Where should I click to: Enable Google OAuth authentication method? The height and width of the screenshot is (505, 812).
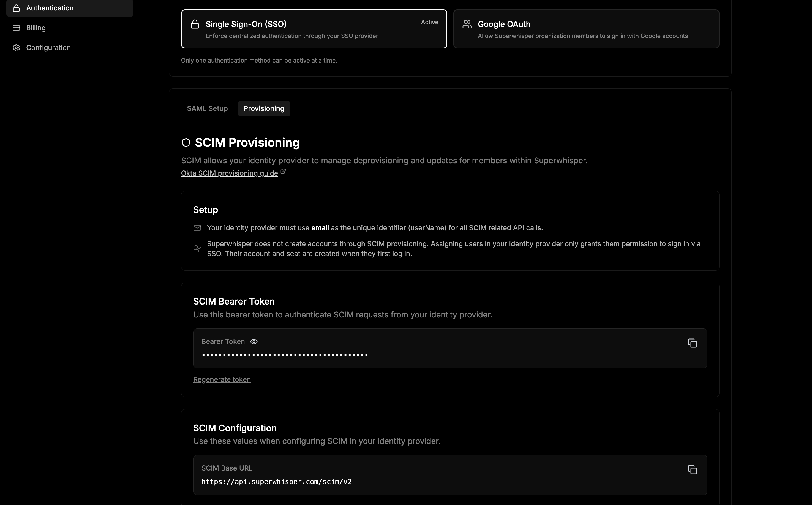click(586, 29)
